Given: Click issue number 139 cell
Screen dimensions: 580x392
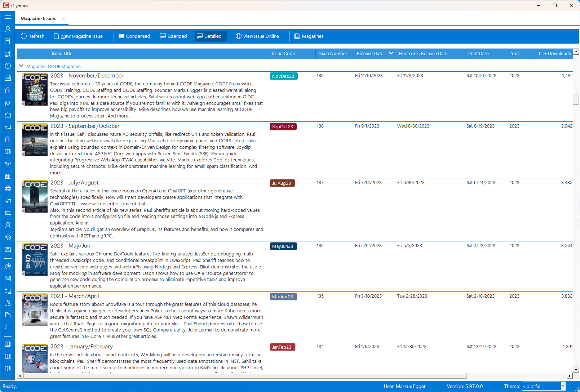Looking at the screenshot, I should 320,76.
